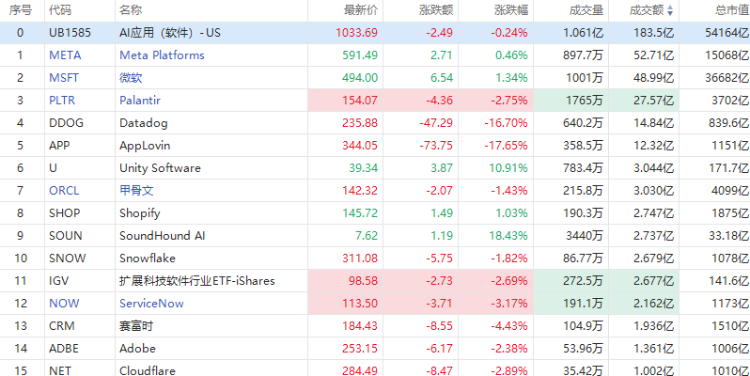
Task: Click the 成交量 column header
Action: (586, 11)
